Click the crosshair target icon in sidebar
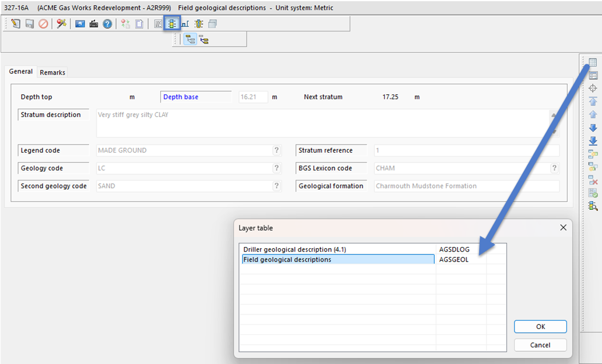The width and height of the screenshot is (602, 364). (x=593, y=89)
